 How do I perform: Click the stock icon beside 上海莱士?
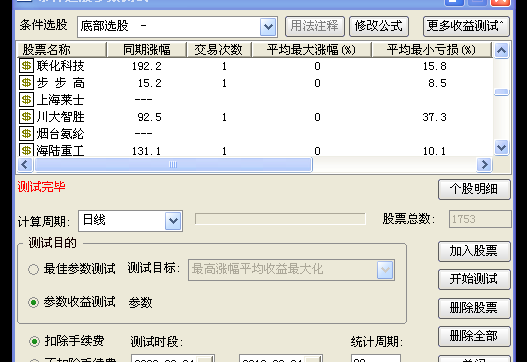click(27, 99)
